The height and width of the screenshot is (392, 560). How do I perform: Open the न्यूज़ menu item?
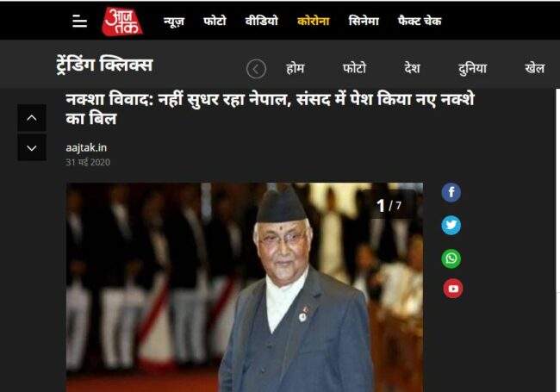click(x=174, y=22)
